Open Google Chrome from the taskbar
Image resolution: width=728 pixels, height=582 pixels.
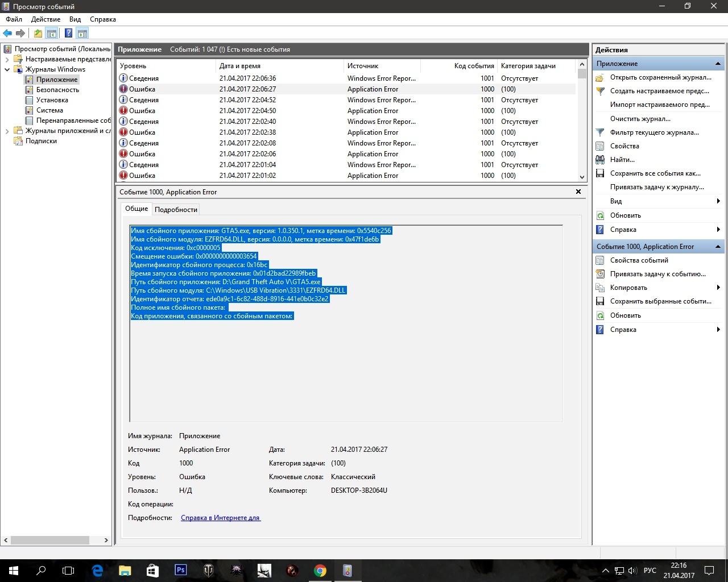[x=320, y=570]
